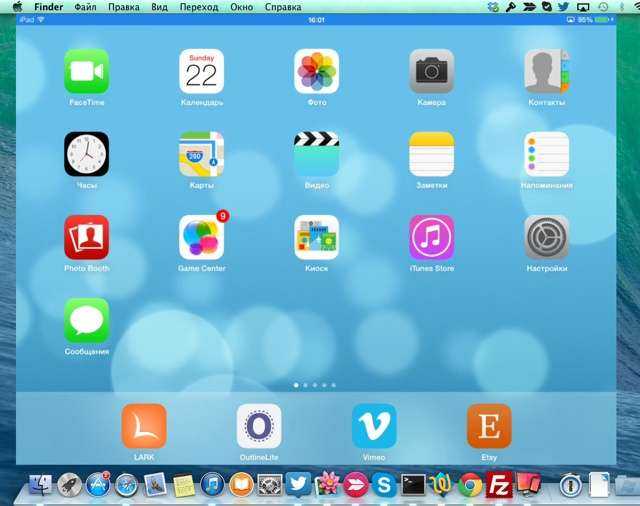
Task: Open FileZilla in the Mac dock
Action: [x=499, y=485]
